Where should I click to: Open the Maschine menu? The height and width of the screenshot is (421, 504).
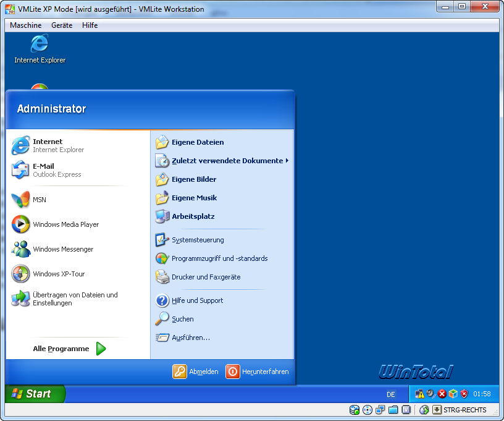pyautogui.click(x=26, y=25)
